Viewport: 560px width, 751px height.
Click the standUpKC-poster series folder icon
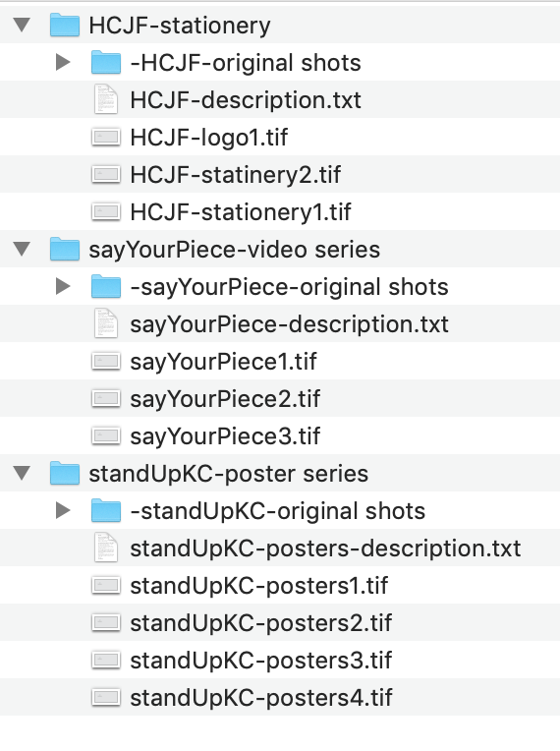click(65, 473)
